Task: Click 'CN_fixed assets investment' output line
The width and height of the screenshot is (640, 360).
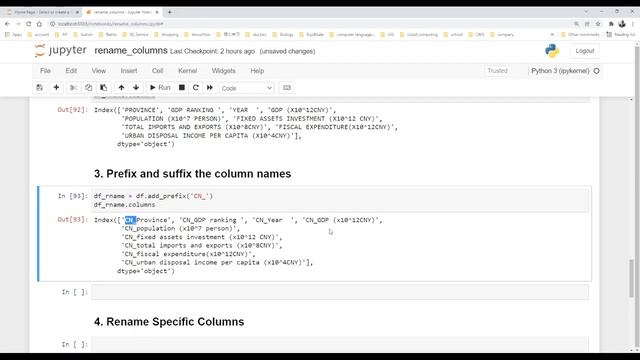Action: click(x=202, y=237)
